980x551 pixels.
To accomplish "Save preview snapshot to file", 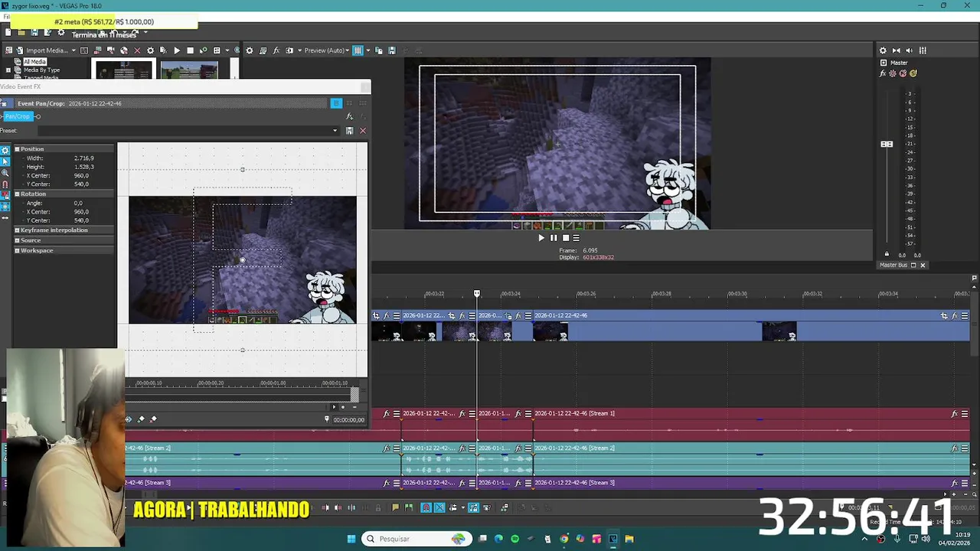I will [x=392, y=51].
